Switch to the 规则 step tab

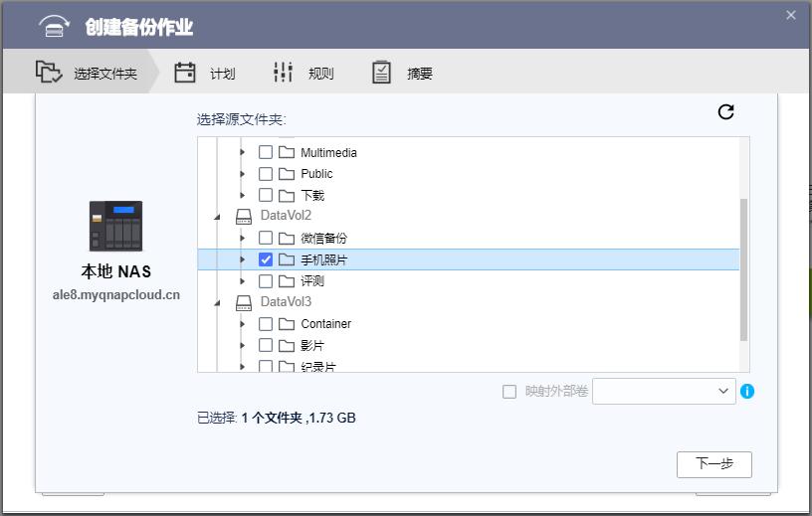point(304,74)
